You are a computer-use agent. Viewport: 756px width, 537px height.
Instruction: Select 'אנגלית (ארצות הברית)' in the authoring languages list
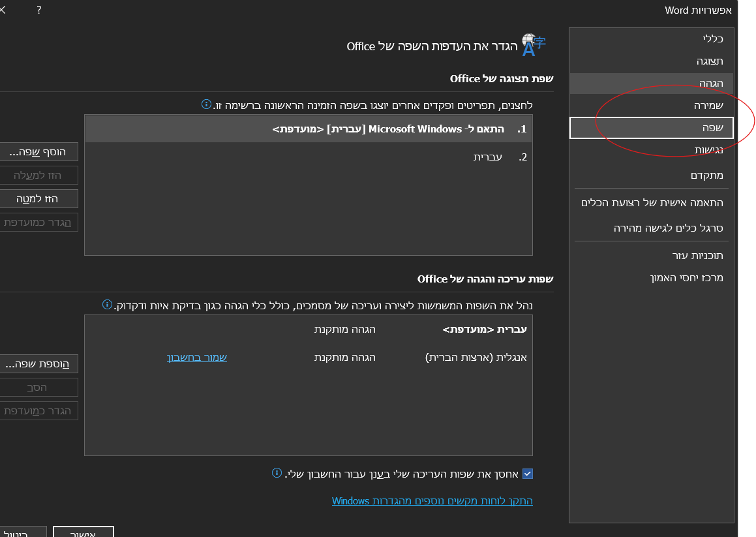pos(476,358)
